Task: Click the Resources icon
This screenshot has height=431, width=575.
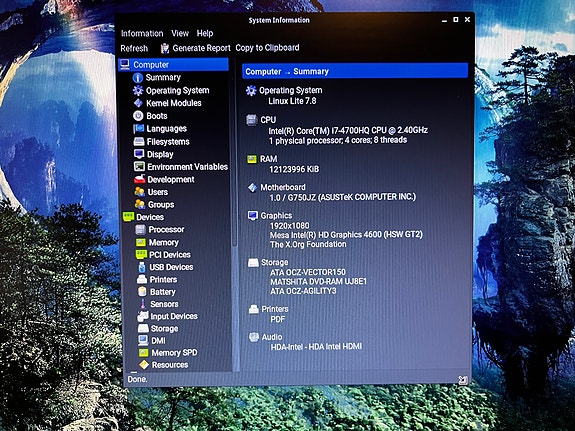Action: pyautogui.click(x=144, y=365)
